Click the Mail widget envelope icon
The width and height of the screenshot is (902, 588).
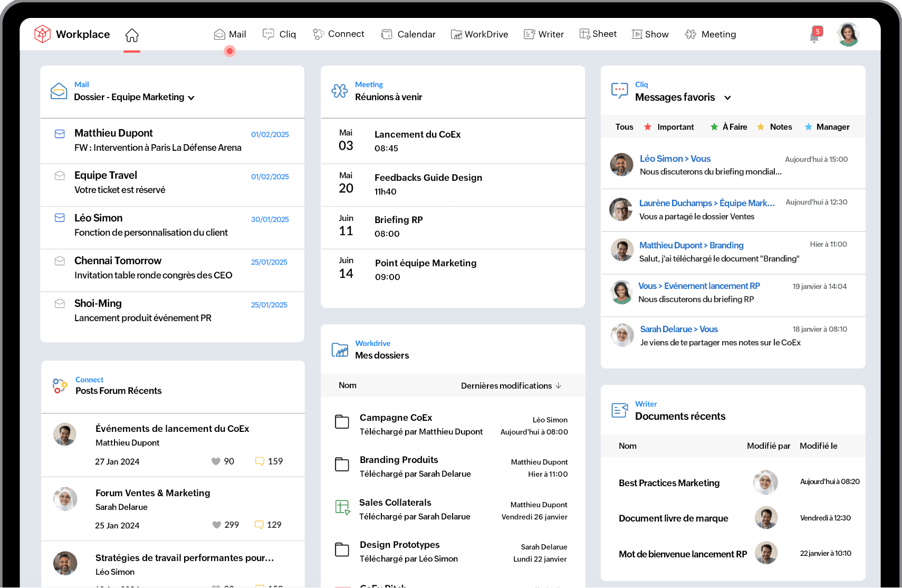[59, 91]
